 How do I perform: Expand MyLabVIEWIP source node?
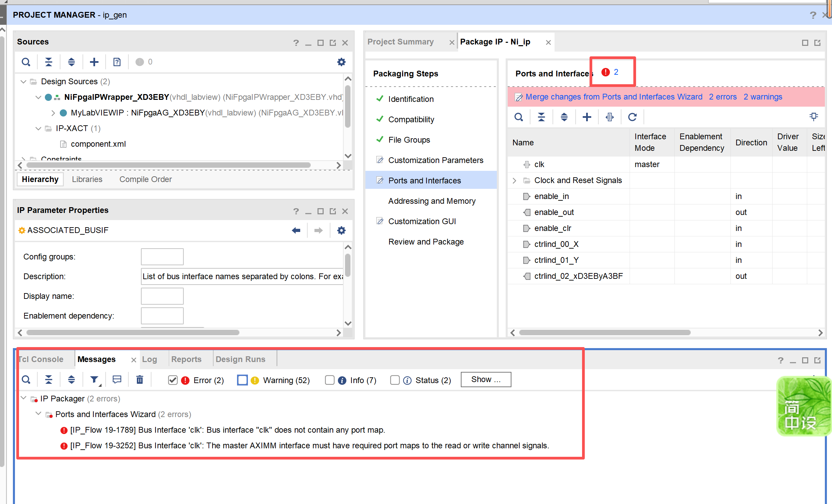[53, 113]
